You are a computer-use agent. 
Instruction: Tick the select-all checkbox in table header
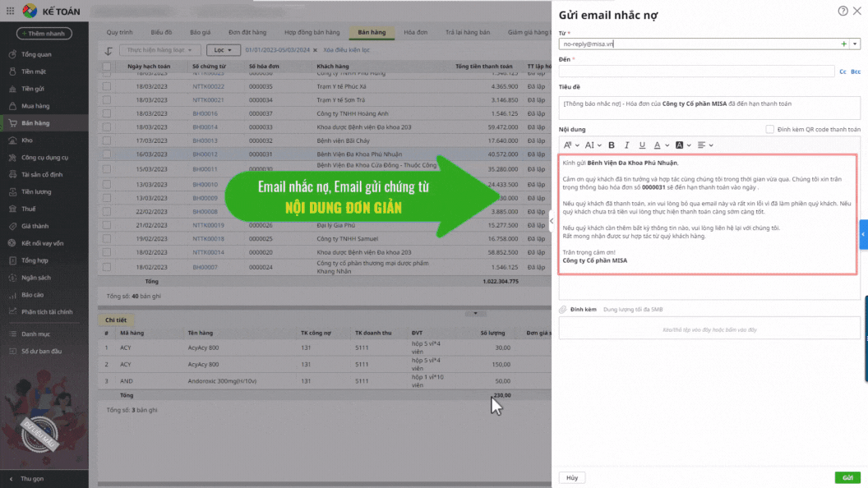(107, 66)
